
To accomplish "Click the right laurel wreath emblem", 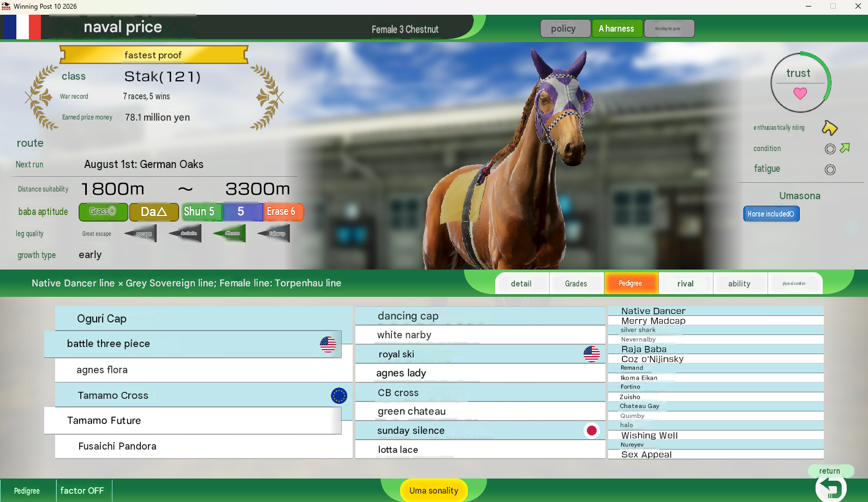I will pyautogui.click(x=267, y=98).
